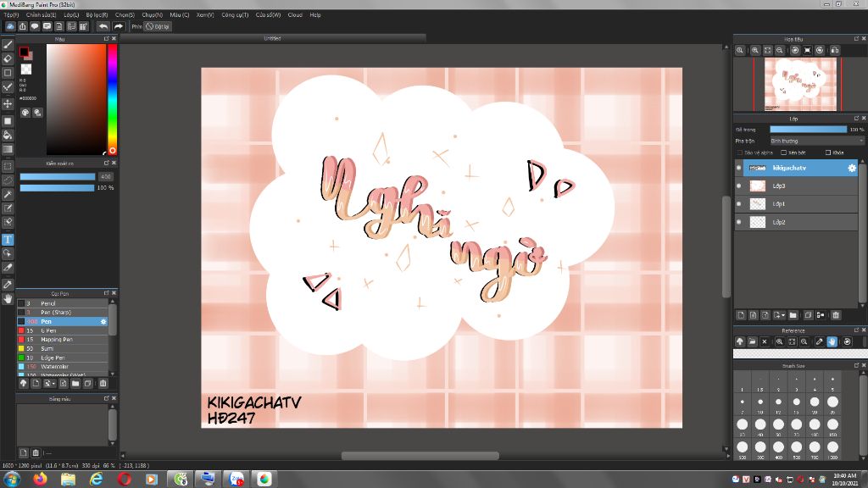The image size is (868, 488).
Task: Select the Fill rectangle shape tool
Action: click(8, 121)
